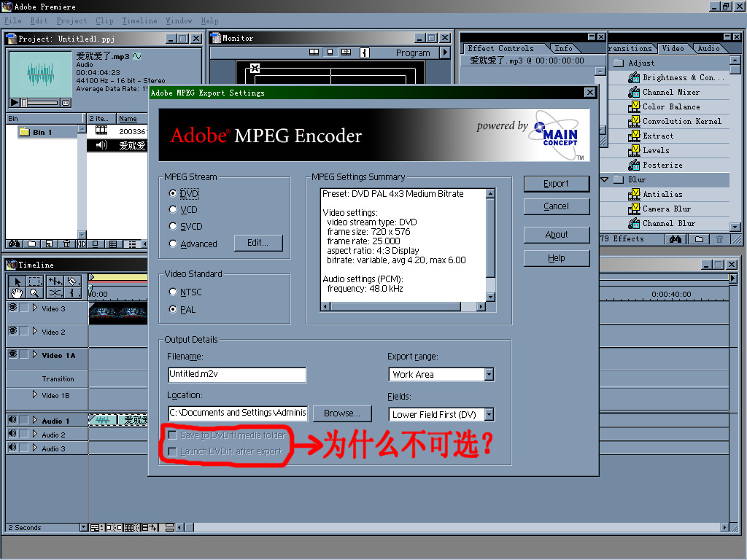Switch to the Audio effects tab
This screenshot has height=560, width=747.
pyautogui.click(x=708, y=49)
